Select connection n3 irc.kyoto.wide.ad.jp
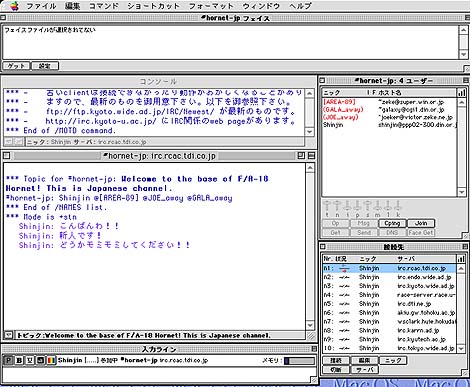The height and width of the screenshot is (387, 470). pos(389,286)
